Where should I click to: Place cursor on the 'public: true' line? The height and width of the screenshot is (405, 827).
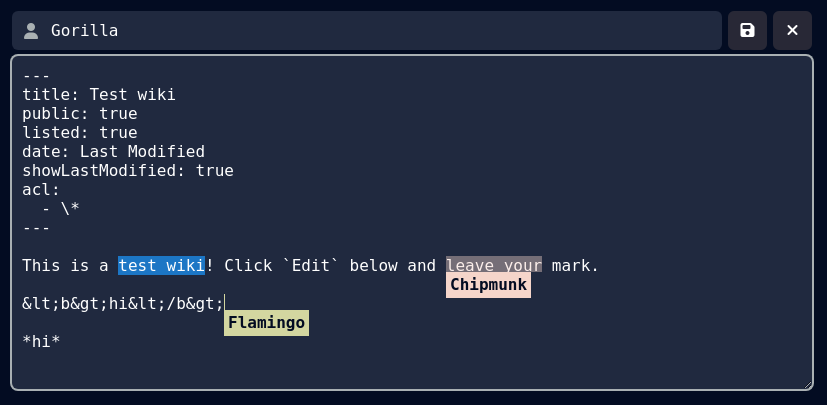click(x=80, y=114)
